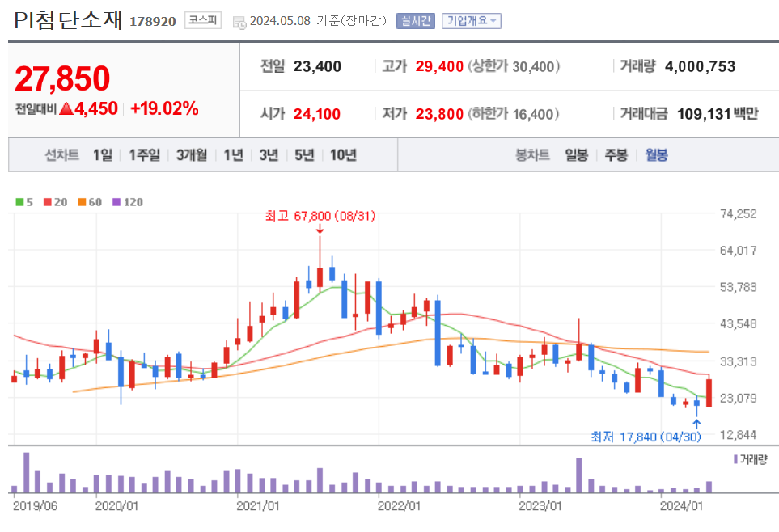Click the 상한가 30,400 text
This screenshot has height=532, width=779.
click(514, 66)
